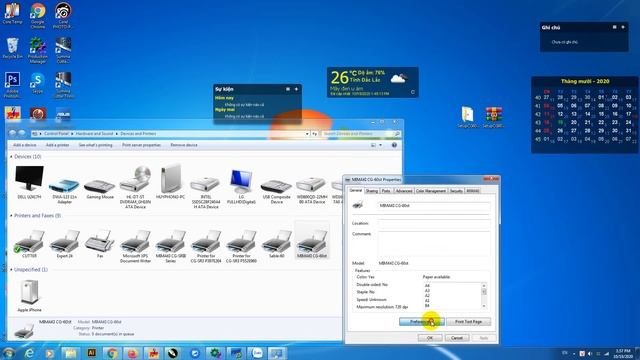Collapse the Printers and Faxes group
The height and width of the screenshot is (360, 640).
11,216
